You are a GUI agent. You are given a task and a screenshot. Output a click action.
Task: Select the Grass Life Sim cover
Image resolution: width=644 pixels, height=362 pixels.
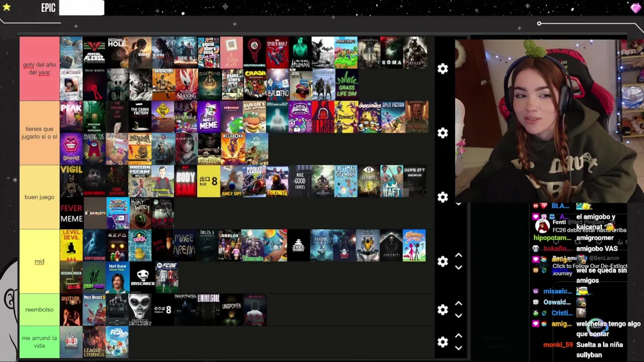(x=346, y=84)
